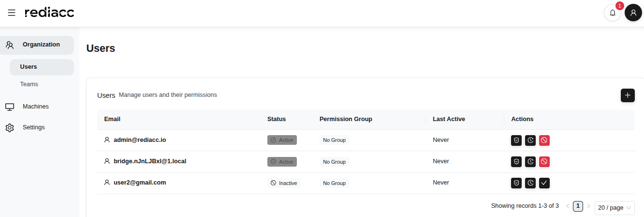Click the rediacc logo
The image size is (644, 217).
pyautogui.click(x=49, y=13)
